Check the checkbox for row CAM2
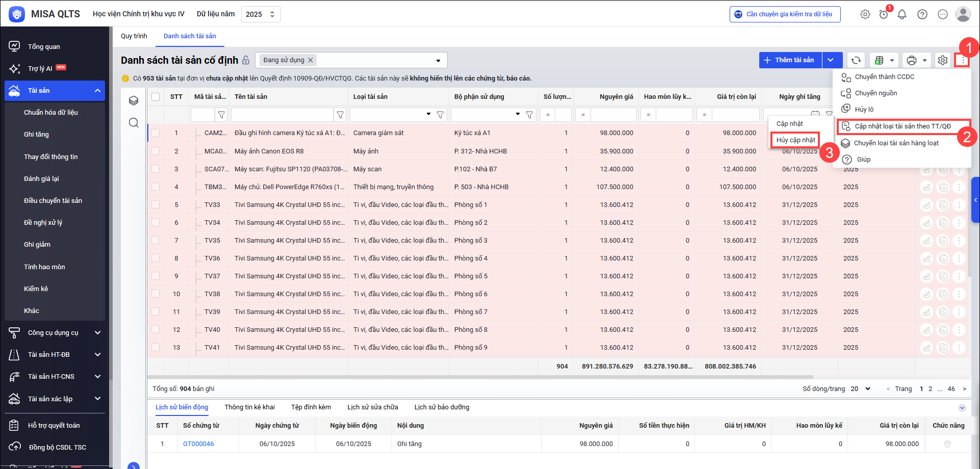 156,133
